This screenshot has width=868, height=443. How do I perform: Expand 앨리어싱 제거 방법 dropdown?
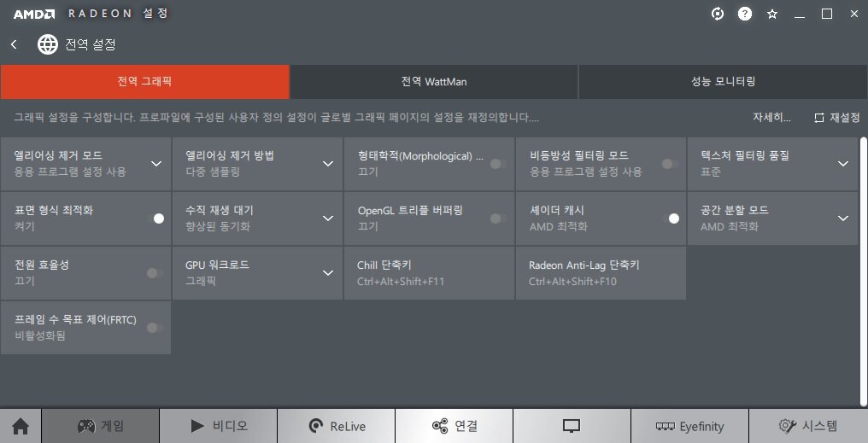328,164
